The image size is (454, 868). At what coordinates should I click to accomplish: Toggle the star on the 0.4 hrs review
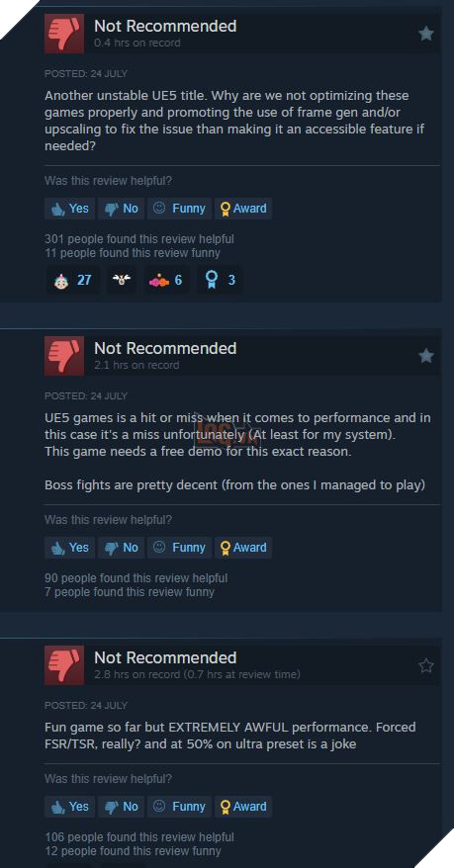[425, 34]
